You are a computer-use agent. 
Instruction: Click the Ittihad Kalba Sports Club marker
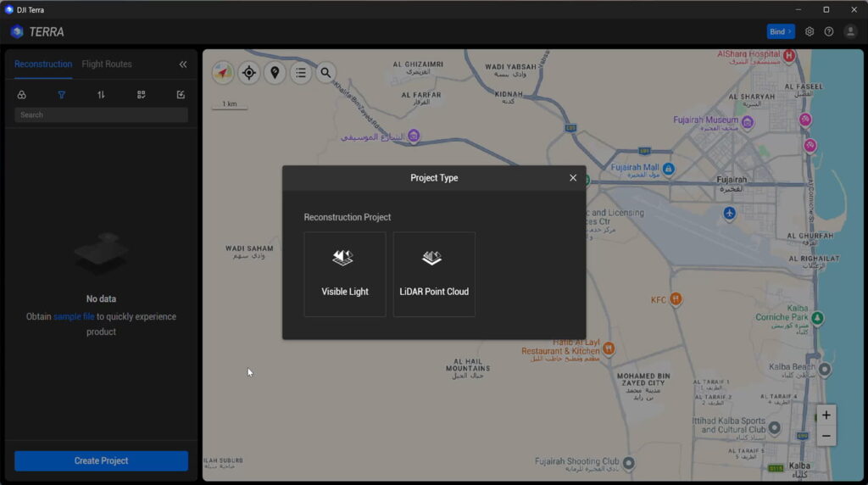(x=775, y=427)
